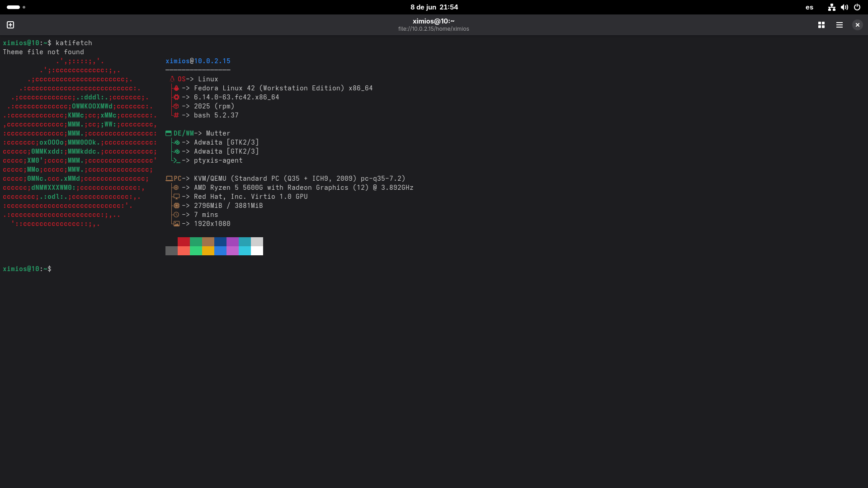Click the laptop PC icon in output
Screen dimensions: 868x488
pos(169,178)
